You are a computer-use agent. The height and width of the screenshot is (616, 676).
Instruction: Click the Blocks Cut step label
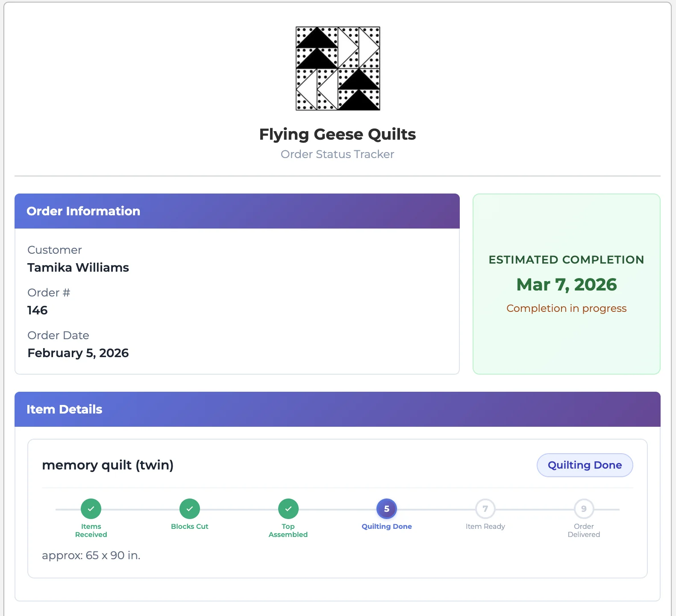click(x=190, y=527)
